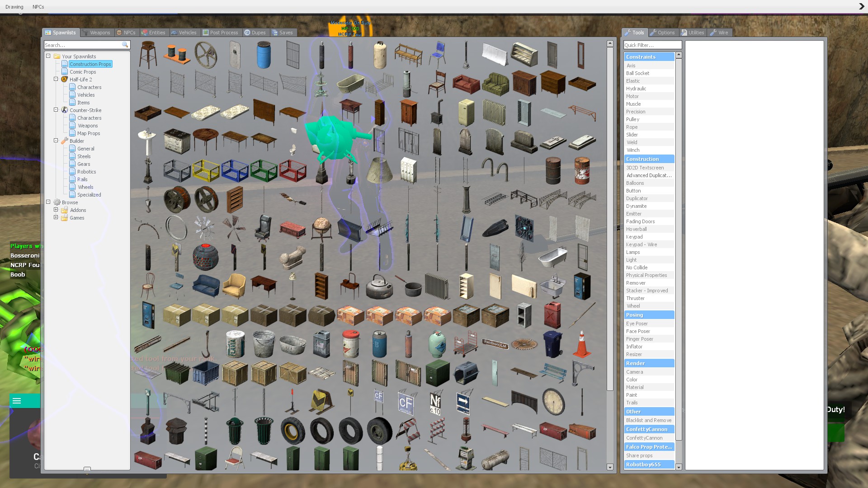The image size is (868, 488).
Task: Spawn the Ravenholm sign prop
Action: (495, 344)
